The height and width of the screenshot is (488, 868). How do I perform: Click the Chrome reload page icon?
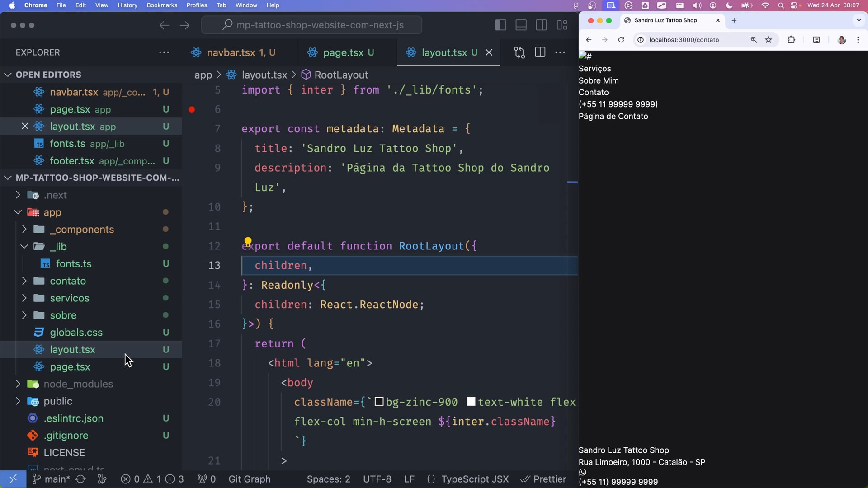tap(621, 40)
